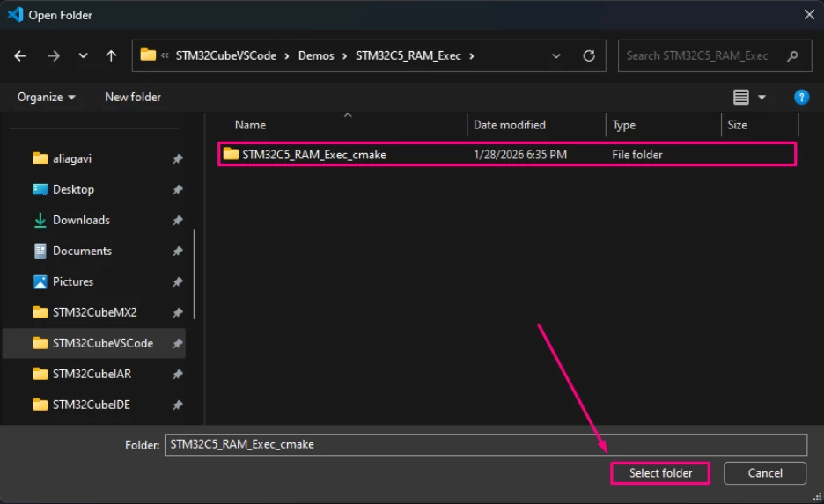Click Demos in the address breadcrumb
Screen dimensions: 824x504
pos(316,55)
